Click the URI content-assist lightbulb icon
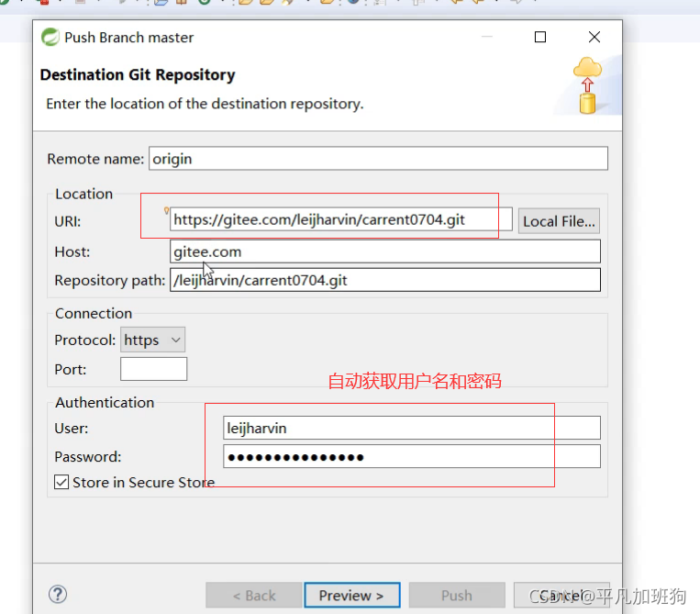Viewport: 700px width, 614px height. coord(167,210)
